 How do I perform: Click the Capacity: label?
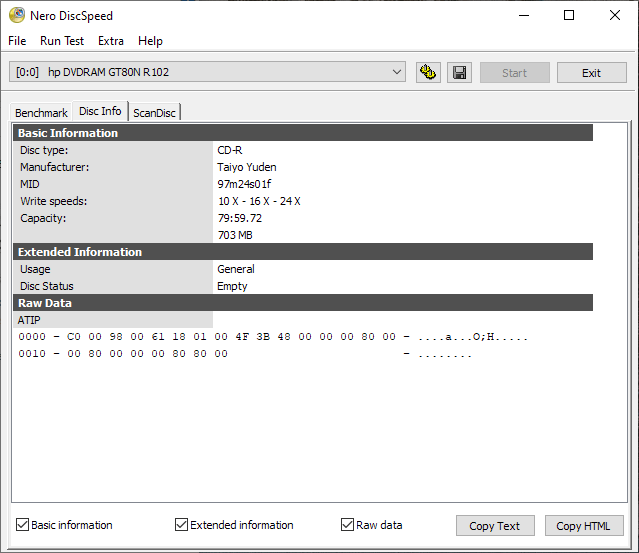pyautogui.click(x=43, y=218)
